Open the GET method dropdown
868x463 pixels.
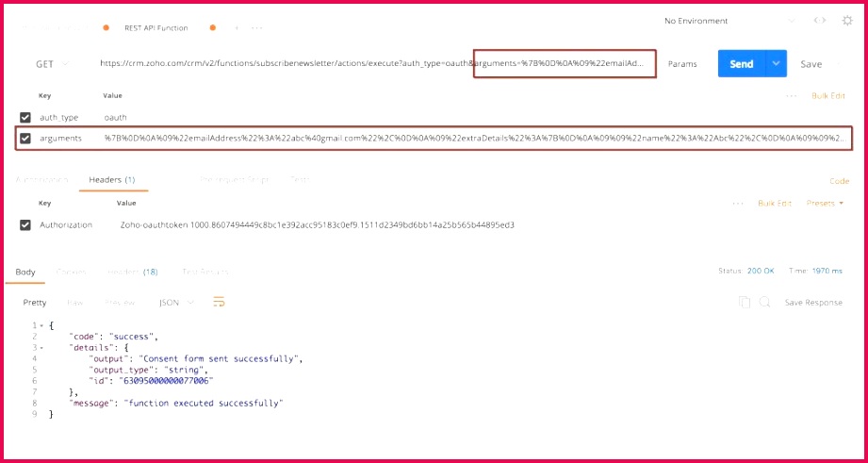52,64
